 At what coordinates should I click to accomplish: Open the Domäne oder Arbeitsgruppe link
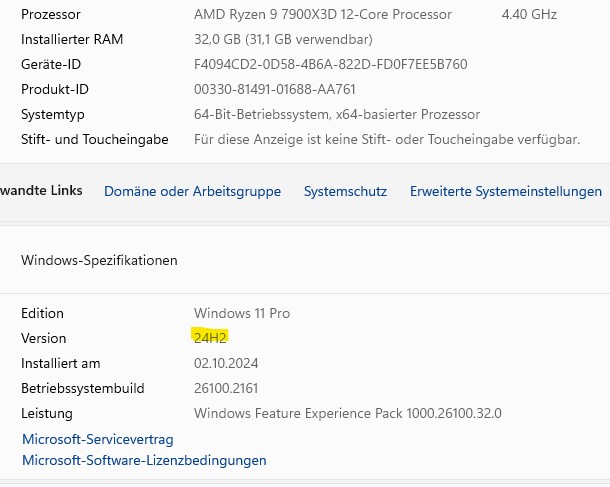pos(192,191)
